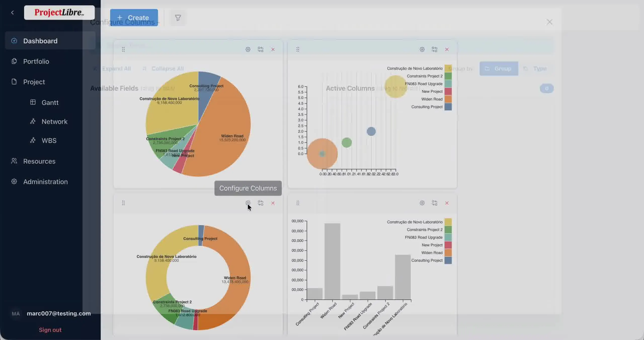The image size is (644, 340).
Task: Click Widen Road orange swatch in bar chart legend
Action: coord(448,252)
